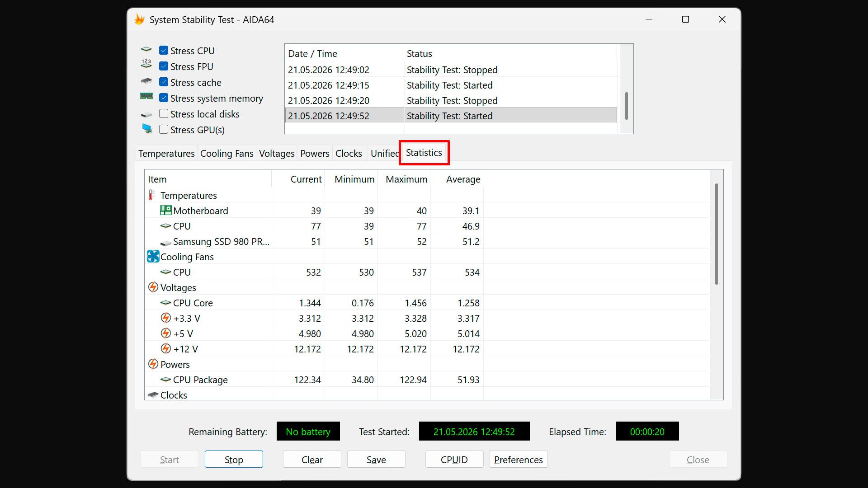Click the Maximum column header
The height and width of the screenshot is (488, 868).
point(404,179)
